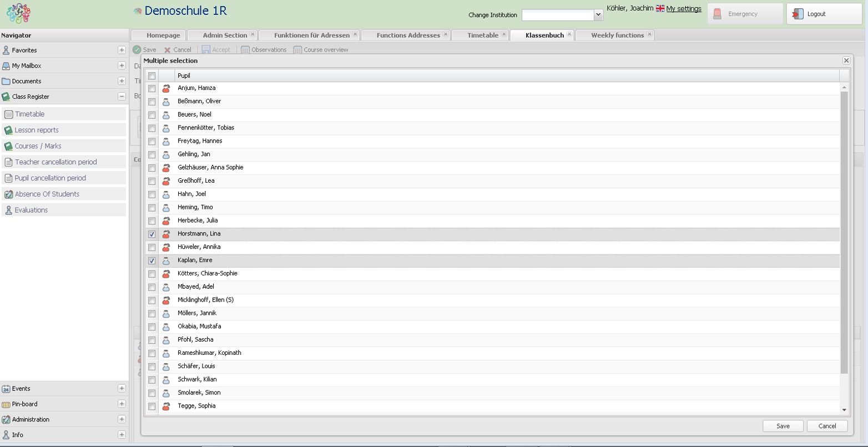Close the Multiple selection dialog
868x447 pixels.
[x=846, y=61]
